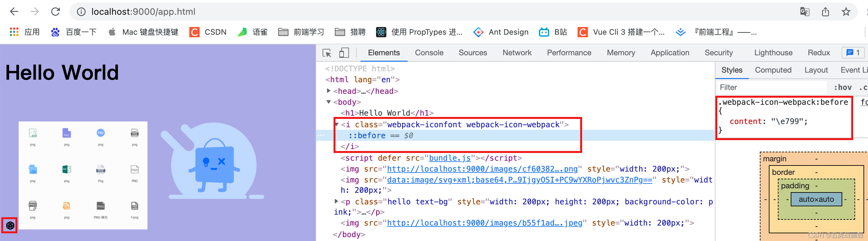Switch to the Console tab
Screen dimensions: 868x241
(429, 53)
